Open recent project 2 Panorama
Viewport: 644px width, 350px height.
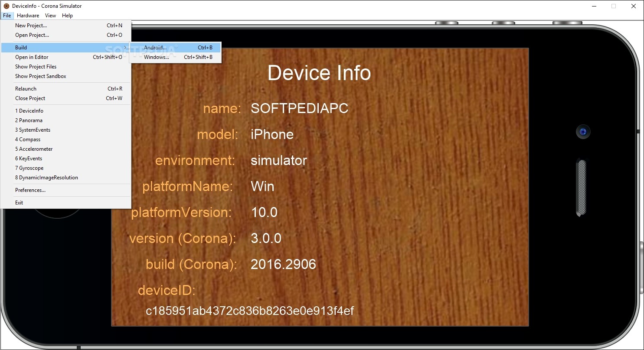(65, 120)
